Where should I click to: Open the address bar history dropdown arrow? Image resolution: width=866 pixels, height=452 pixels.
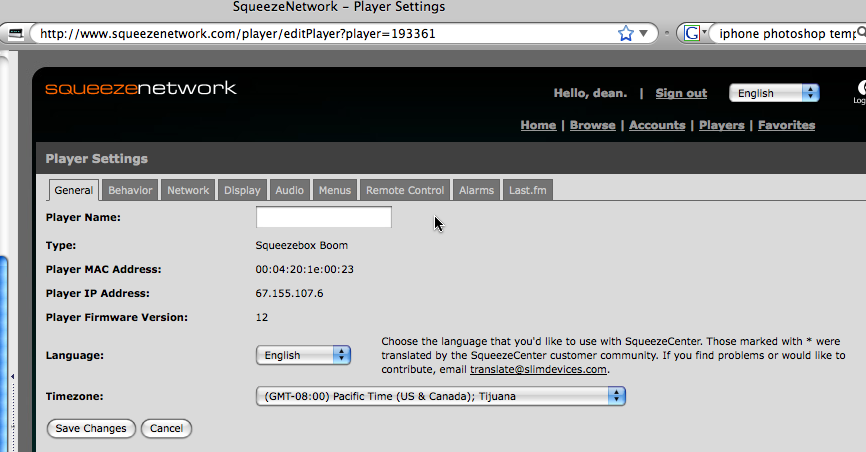coord(645,33)
